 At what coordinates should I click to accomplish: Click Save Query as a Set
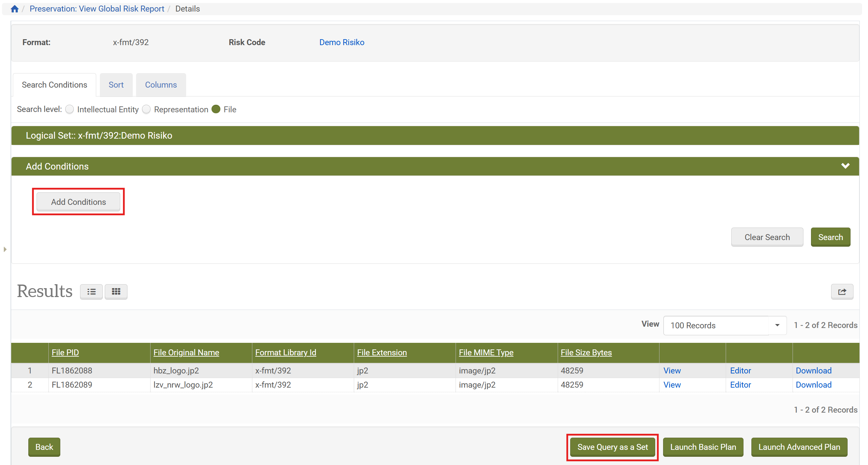pos(612,447)
